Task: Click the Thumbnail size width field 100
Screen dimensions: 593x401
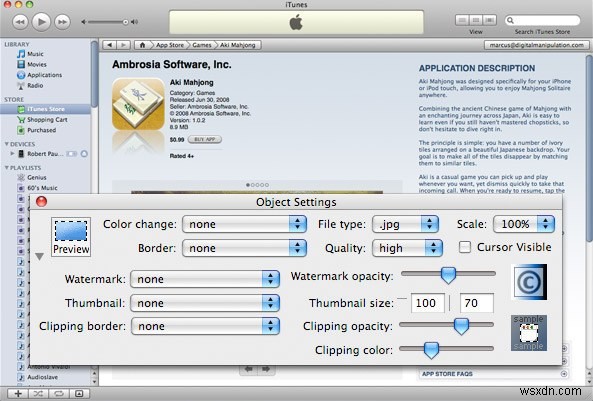Action: click(x=428, y=303)
